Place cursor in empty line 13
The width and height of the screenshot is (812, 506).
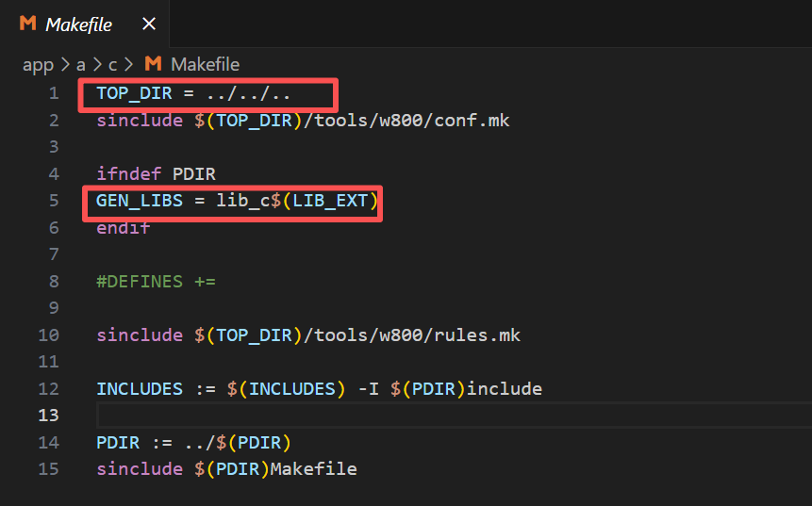tap(377, 416)
